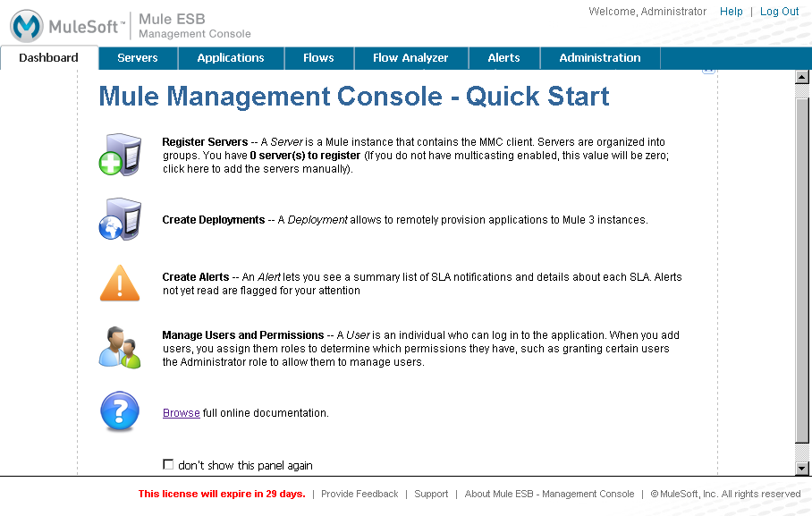Click the Browse documentation link
This screenshot has width=812, height=516.
coord(181,413)
